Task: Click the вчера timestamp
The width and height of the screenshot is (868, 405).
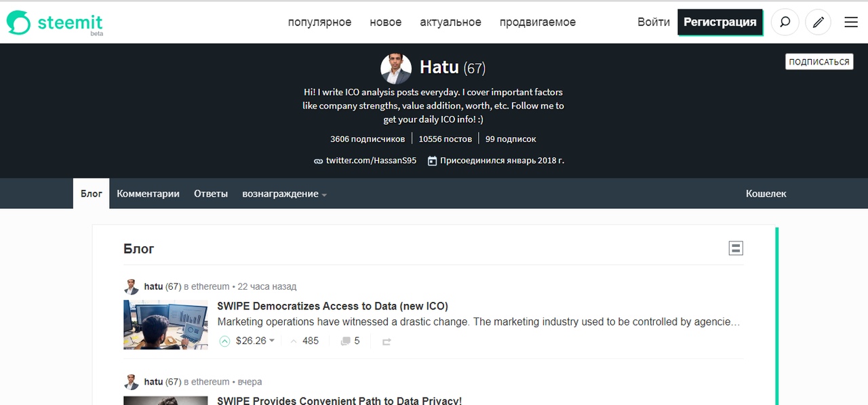Action: click(250, 382)
